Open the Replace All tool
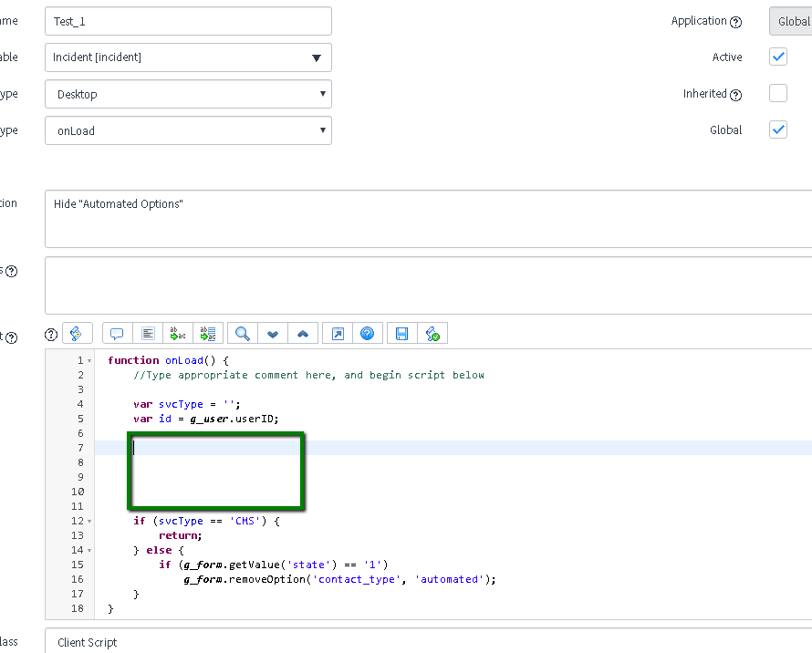812x653 pixels. pyautogui.click(x=208, y=333)
